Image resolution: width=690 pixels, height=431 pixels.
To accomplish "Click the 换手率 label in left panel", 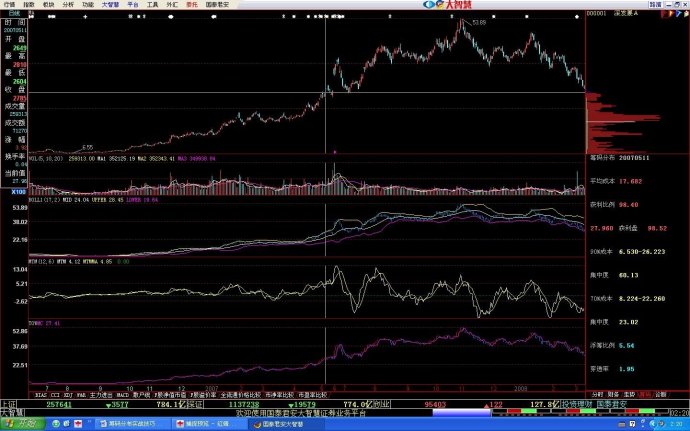I will pos(13,156).
